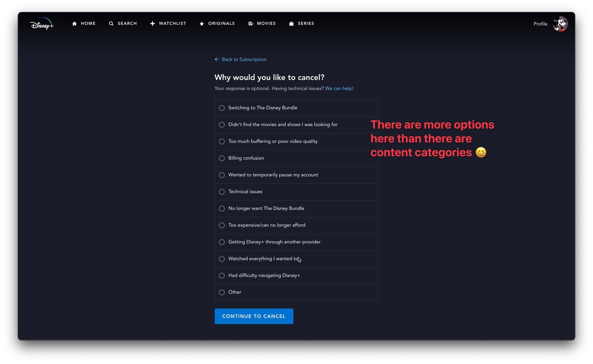The height and width of the screenshot is (364, 593).
Task: Pick 'Watched everything I wanted to' radio
Action: [222, 259]
